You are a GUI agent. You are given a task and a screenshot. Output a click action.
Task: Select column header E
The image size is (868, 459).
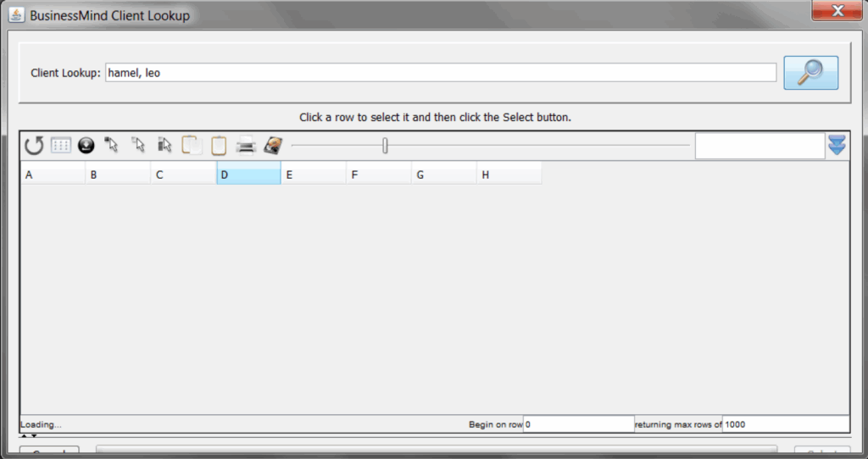(314, 174)
